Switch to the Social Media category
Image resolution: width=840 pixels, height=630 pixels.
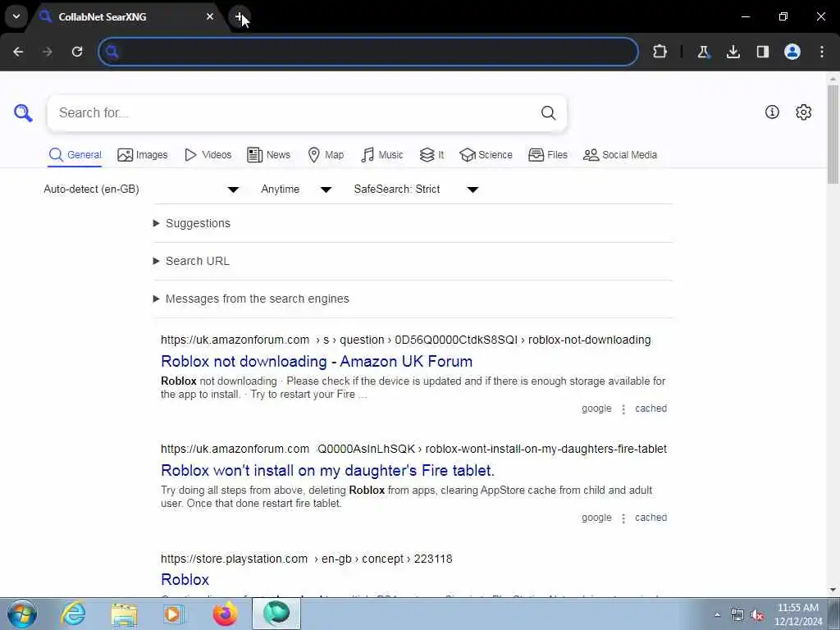[x=620, y=155]
